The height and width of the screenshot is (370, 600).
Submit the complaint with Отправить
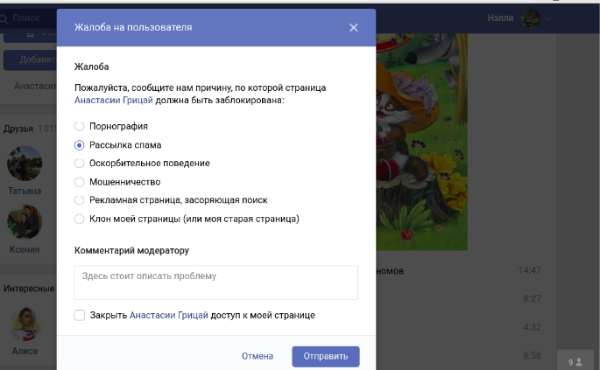coord(326,356)
